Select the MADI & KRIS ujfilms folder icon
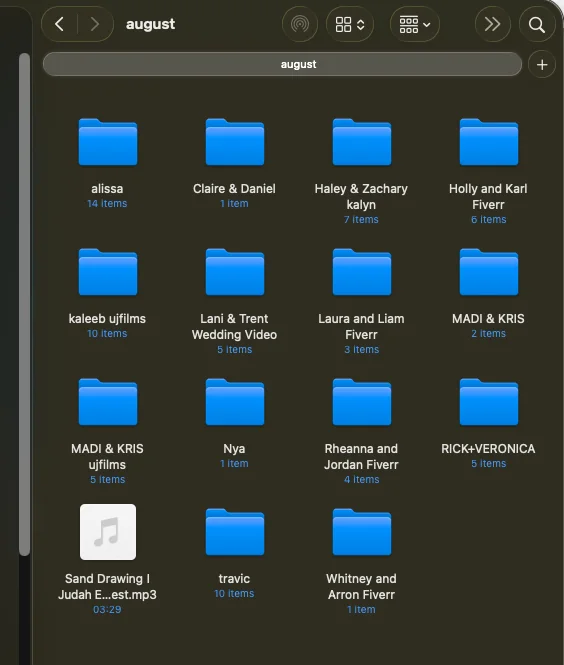 tap(108, 402)
